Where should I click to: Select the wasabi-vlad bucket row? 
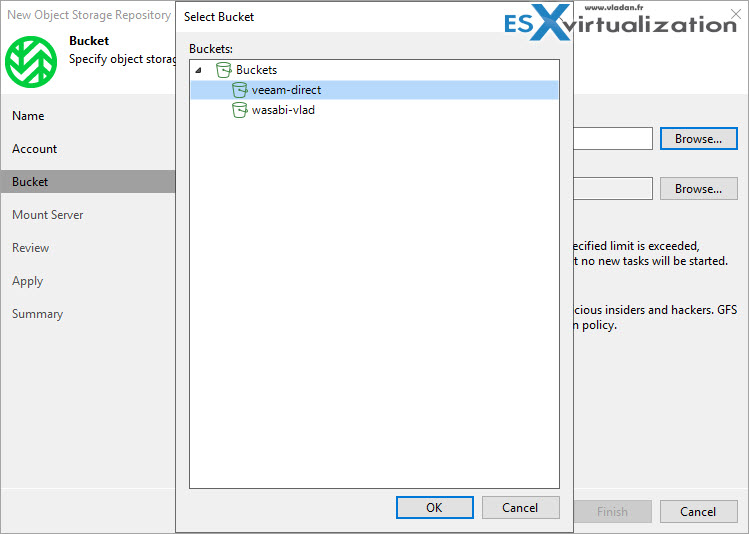(x=374, y=110)
